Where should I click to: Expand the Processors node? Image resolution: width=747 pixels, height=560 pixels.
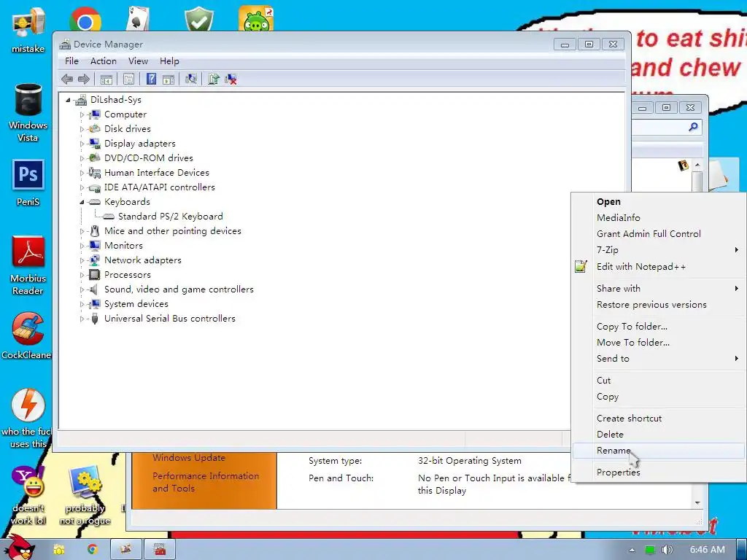click(82, 275)
